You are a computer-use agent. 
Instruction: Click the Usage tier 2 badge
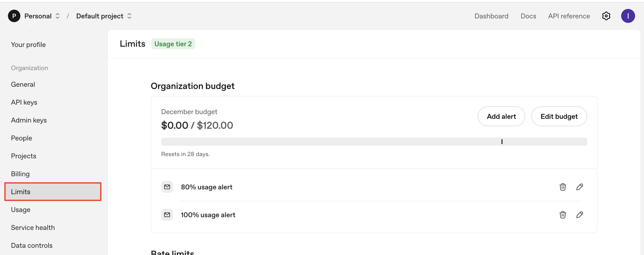pos(173,44)
